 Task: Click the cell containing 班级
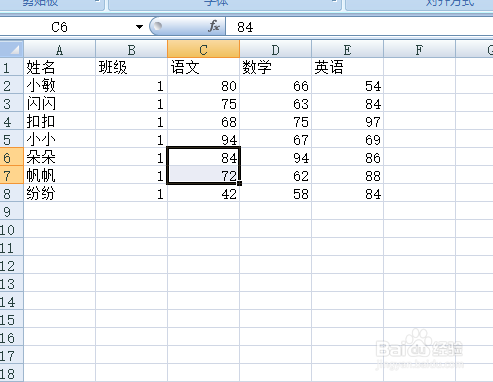click(132, 67)
